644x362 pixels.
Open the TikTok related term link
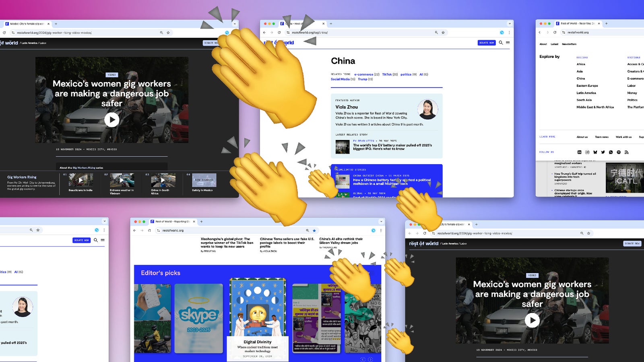387,74
